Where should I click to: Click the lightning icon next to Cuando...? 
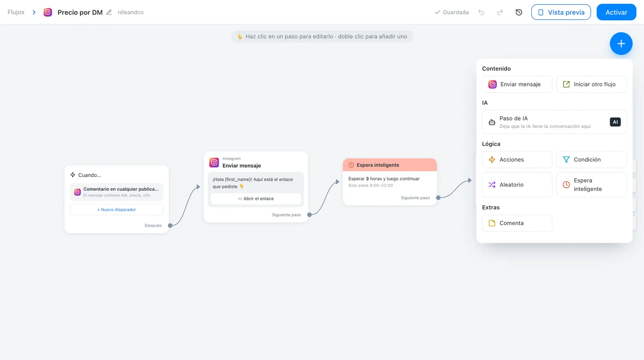click(73, 175)
